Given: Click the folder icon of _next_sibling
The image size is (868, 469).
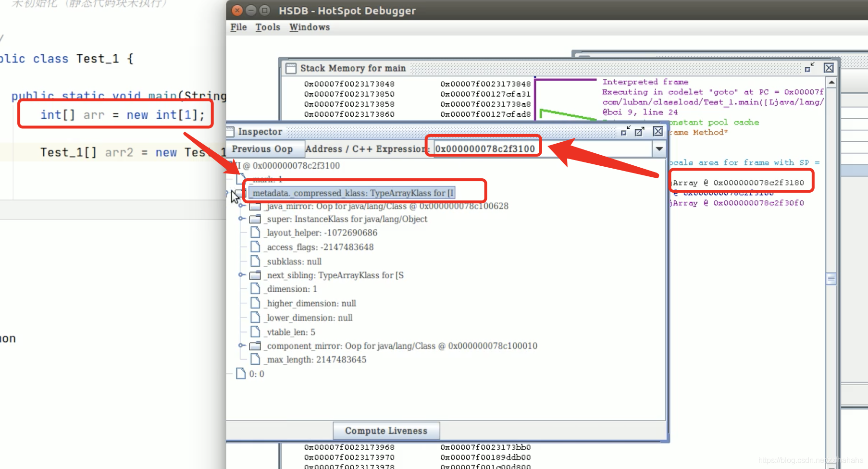Looking at the screenshot, I should [255, 275].
